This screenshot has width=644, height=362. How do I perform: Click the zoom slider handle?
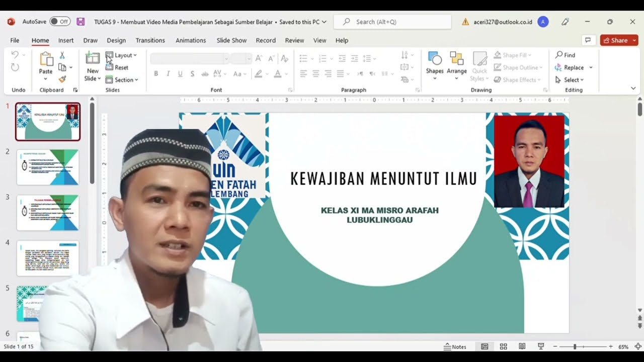575,346
